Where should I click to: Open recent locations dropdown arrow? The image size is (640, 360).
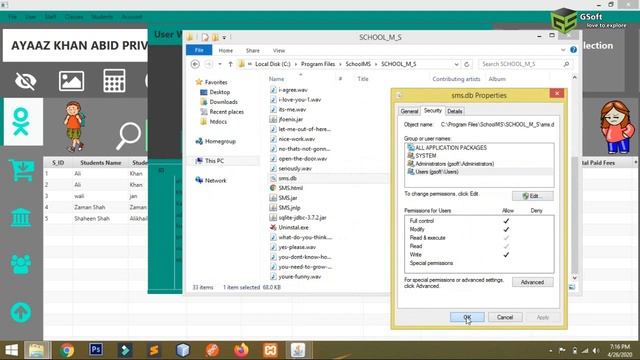[x=220, y=64]
